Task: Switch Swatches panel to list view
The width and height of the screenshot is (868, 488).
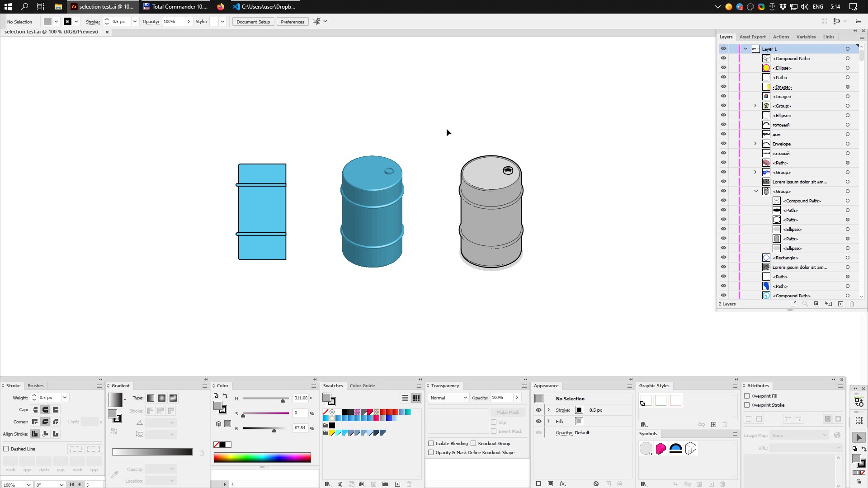Action: (x=405, y=398)
